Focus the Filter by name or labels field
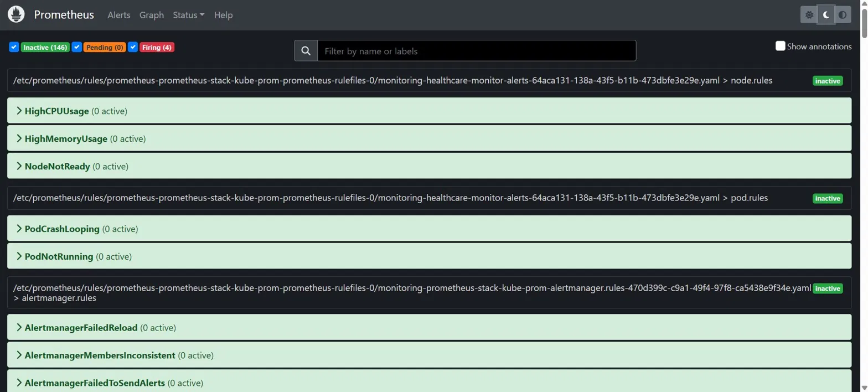This screenshot has width=868, height=392. pyautogui.click(x=477, y=51)
